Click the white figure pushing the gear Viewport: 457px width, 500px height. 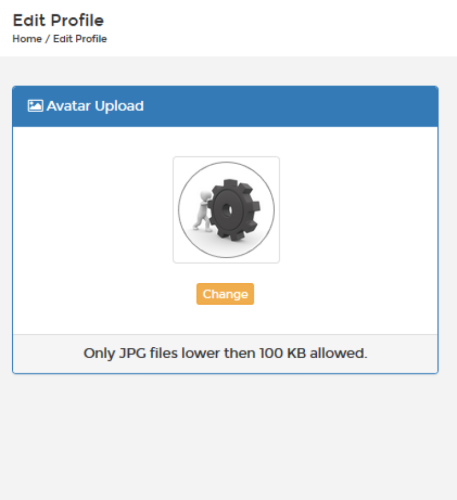202,212
